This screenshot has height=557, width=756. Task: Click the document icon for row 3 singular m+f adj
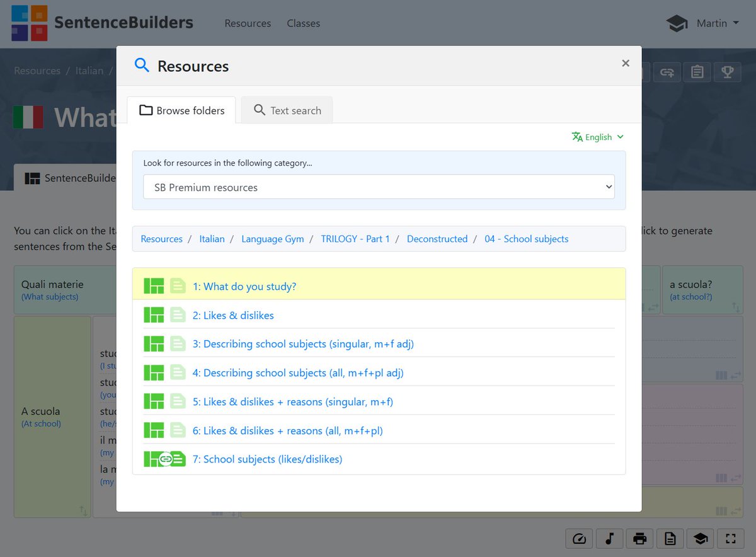(x=178, y=344)
